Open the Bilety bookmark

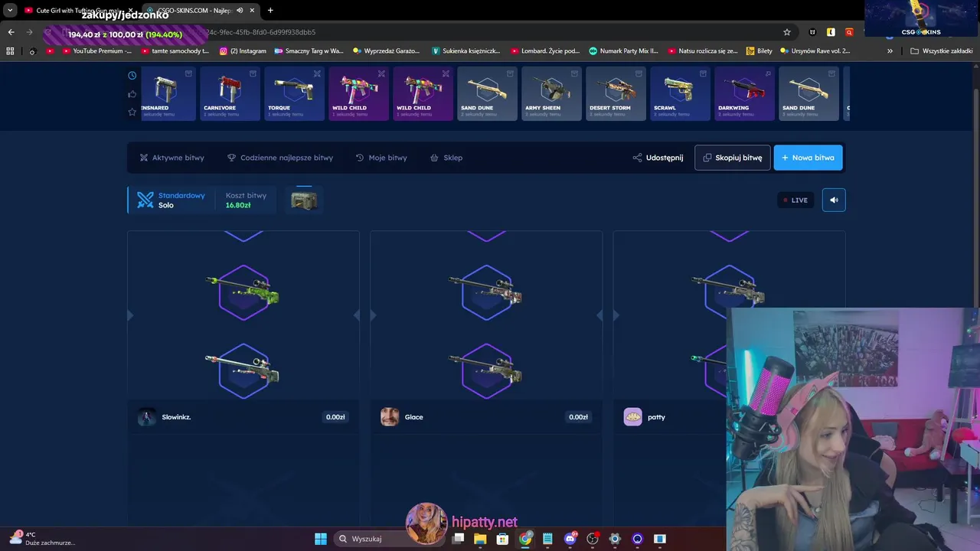click(758, 51)
